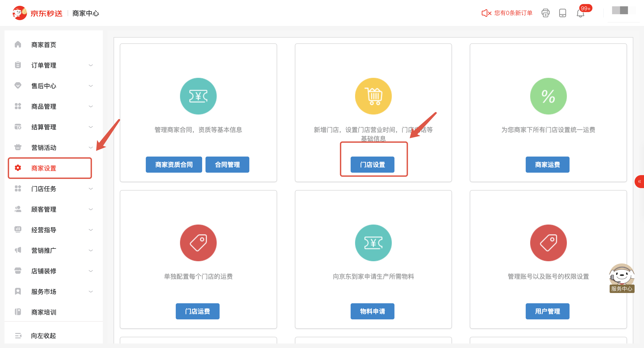Click the red gear icon beside 商家设置
644x348 pixels.
18,168
